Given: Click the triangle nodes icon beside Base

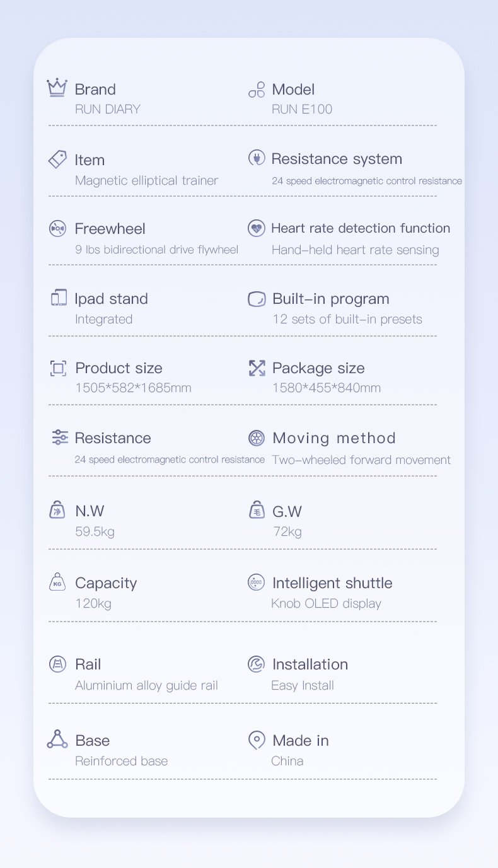Looking at the screenshot, I should pos(57,739).
